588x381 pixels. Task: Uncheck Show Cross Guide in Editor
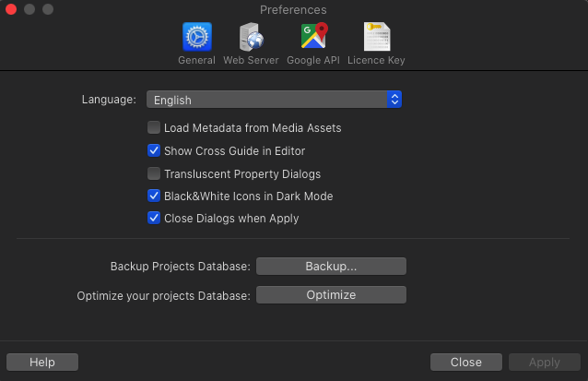(x=154, y=150)
